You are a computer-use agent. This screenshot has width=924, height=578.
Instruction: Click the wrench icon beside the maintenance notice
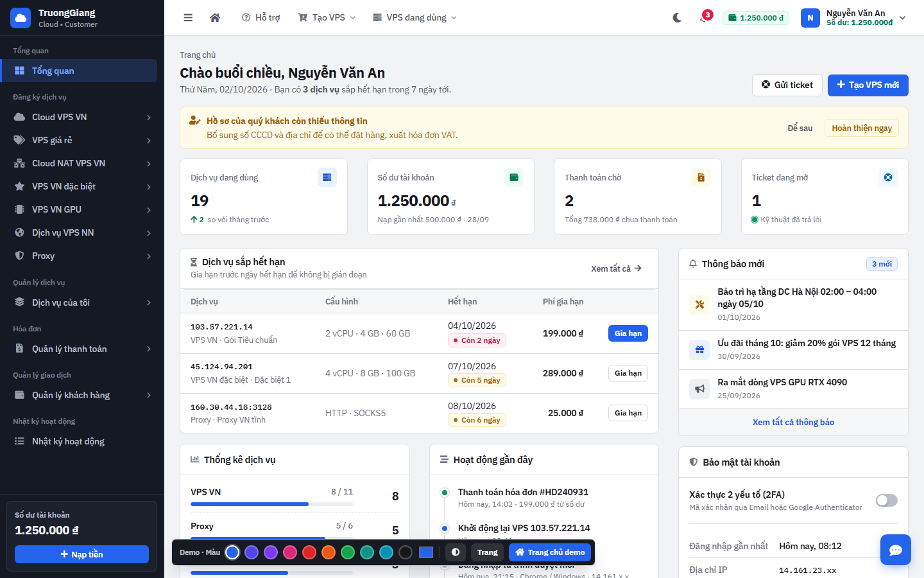click(699, 304)
